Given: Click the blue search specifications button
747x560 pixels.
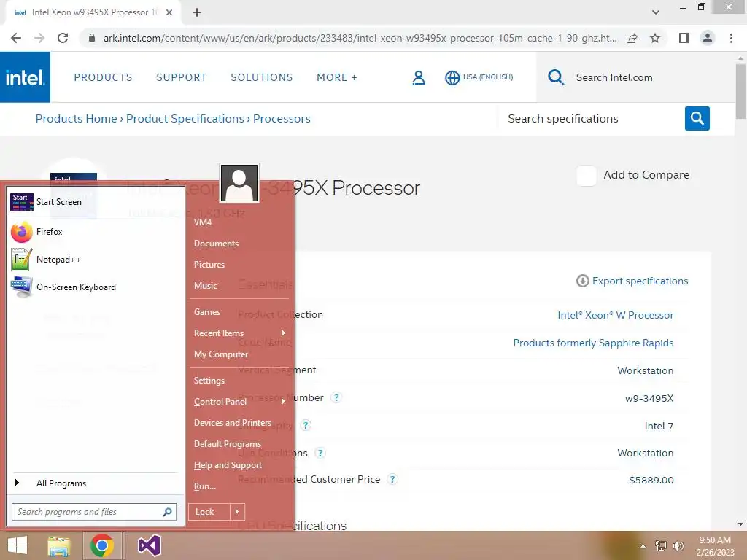Looking at the screenshot, I should pyautogui.click(x=697, y=118).
